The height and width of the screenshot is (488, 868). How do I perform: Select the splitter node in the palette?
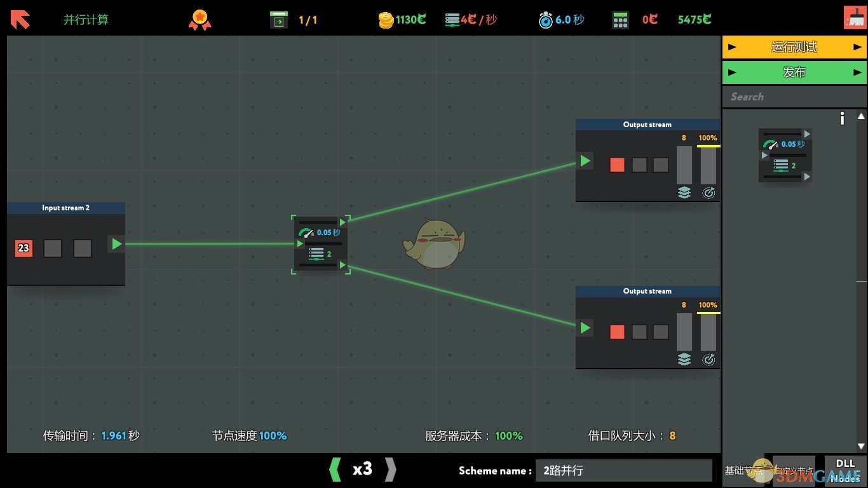[x=785, y=155]
